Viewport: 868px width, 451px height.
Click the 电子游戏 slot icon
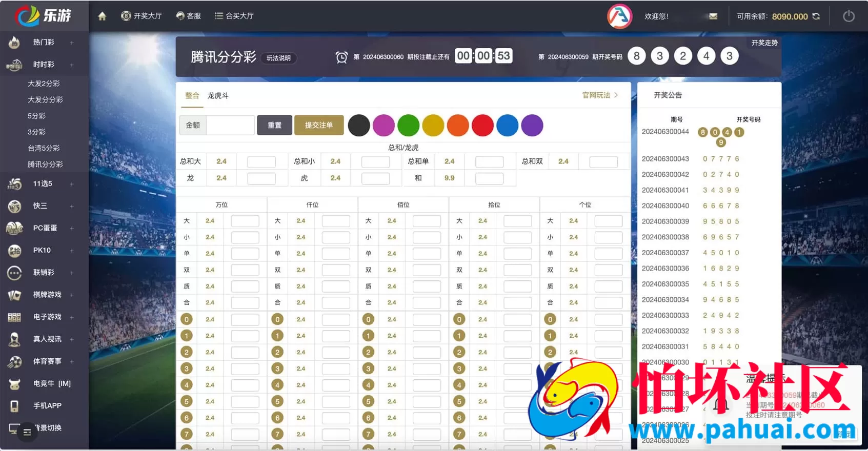tap(14, 317)
